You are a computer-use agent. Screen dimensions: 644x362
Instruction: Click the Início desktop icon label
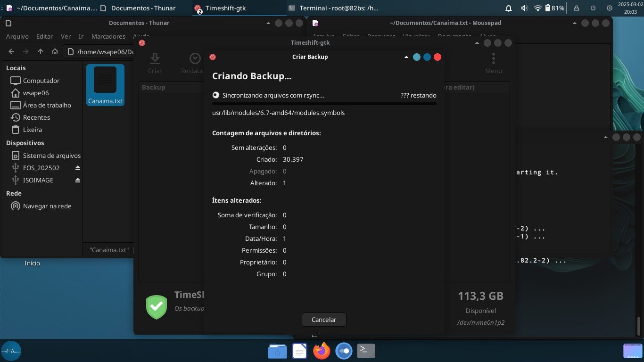(x=32, y=263)
